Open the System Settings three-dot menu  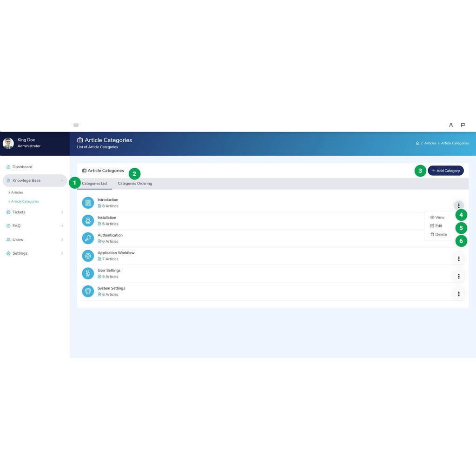pyautogui.click(x=459, y=294)
